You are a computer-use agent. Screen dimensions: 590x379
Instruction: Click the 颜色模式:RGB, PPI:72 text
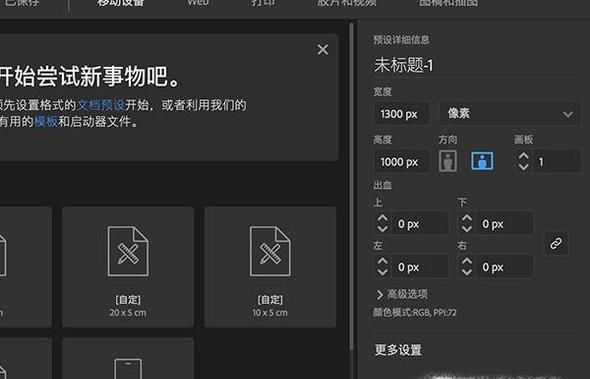[415, 313]
